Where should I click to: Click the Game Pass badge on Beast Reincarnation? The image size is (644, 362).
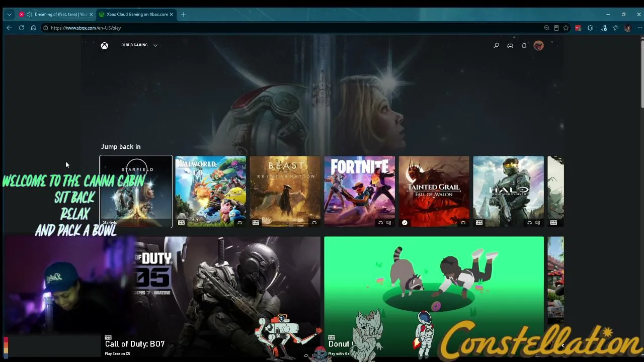[256, 223]
